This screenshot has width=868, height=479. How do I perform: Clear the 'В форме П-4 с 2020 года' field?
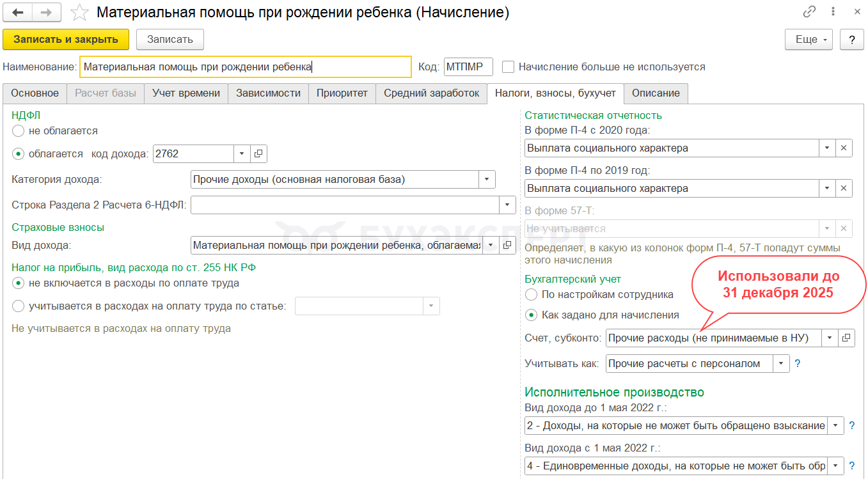click(844, 148)
